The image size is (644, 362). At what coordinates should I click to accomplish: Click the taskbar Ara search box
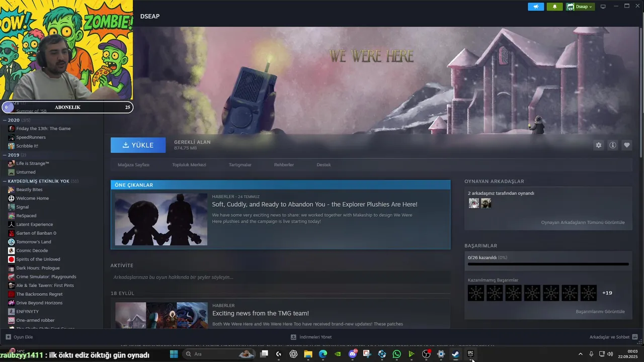click(x=219, y=354)
